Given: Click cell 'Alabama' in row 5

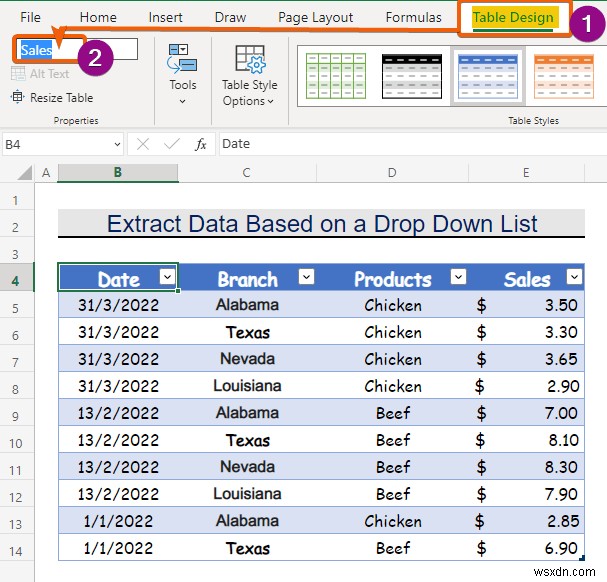Looking at the screenshot, I should [247, 305].
